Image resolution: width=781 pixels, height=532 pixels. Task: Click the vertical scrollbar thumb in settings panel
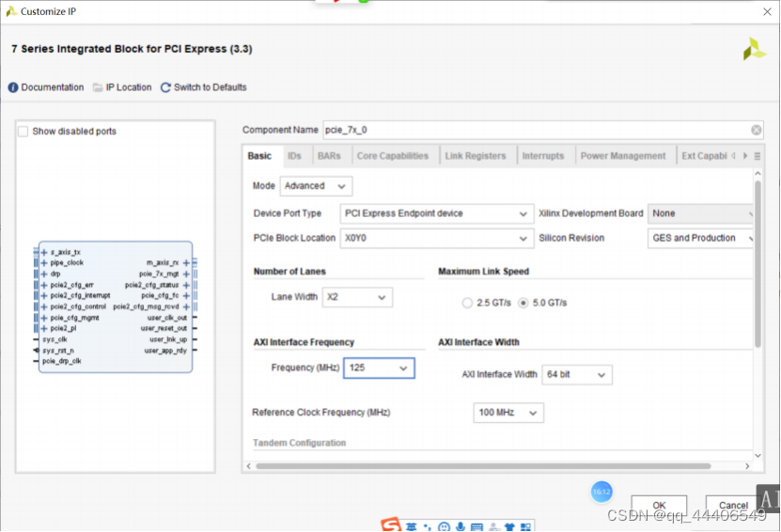[758, 264]
